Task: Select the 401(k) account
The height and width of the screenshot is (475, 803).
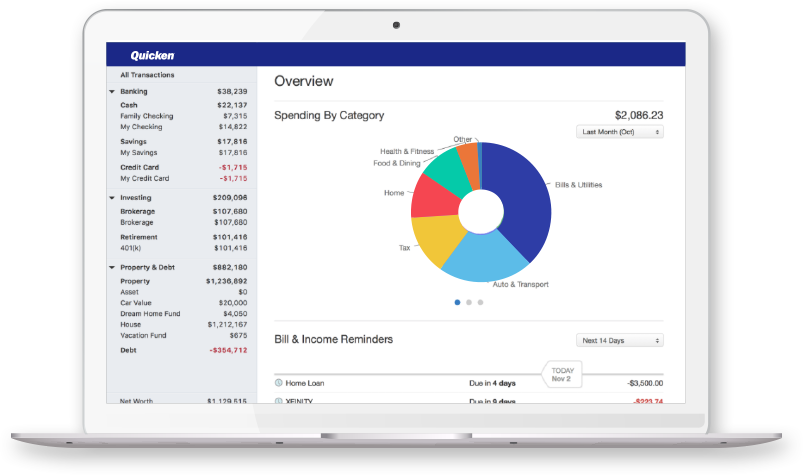Action: point(183,248)
